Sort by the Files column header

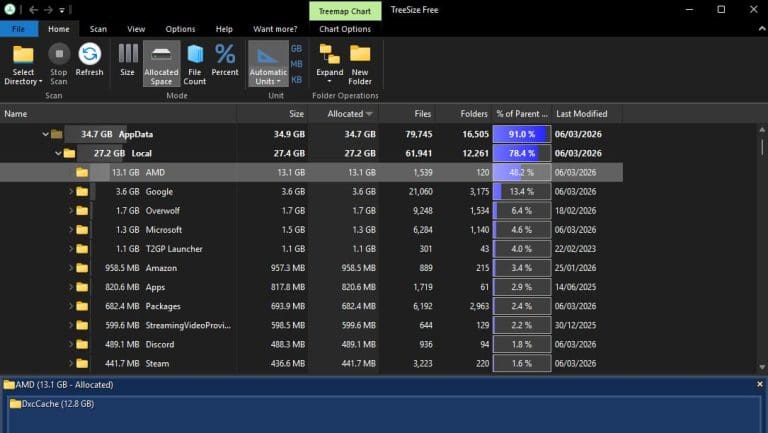coord(408,114)
